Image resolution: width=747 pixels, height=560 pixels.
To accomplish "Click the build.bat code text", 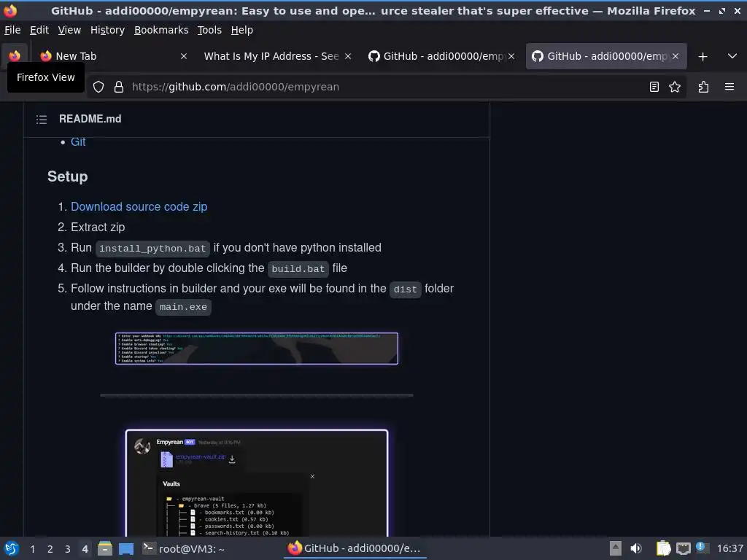I will pos(298,269).
